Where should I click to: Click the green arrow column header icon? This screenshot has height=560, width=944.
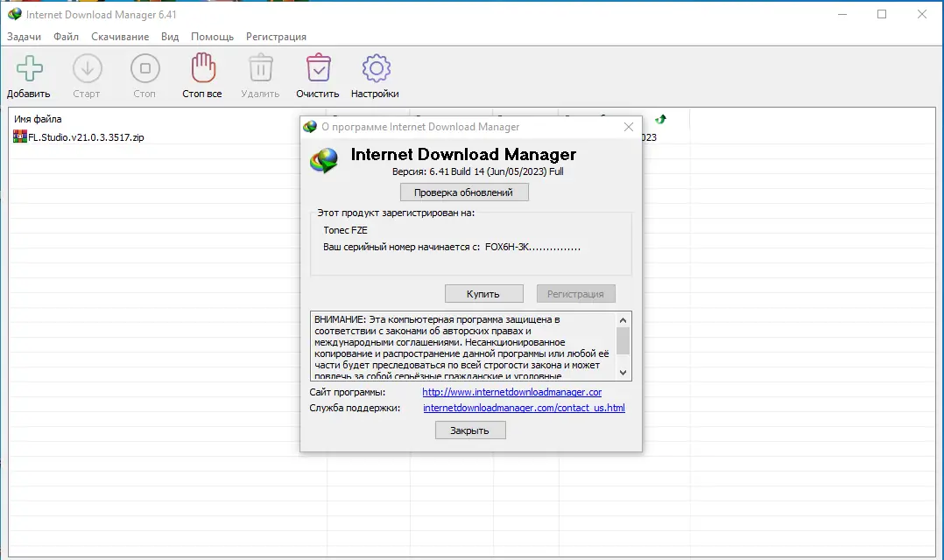[x=659, y=118]
